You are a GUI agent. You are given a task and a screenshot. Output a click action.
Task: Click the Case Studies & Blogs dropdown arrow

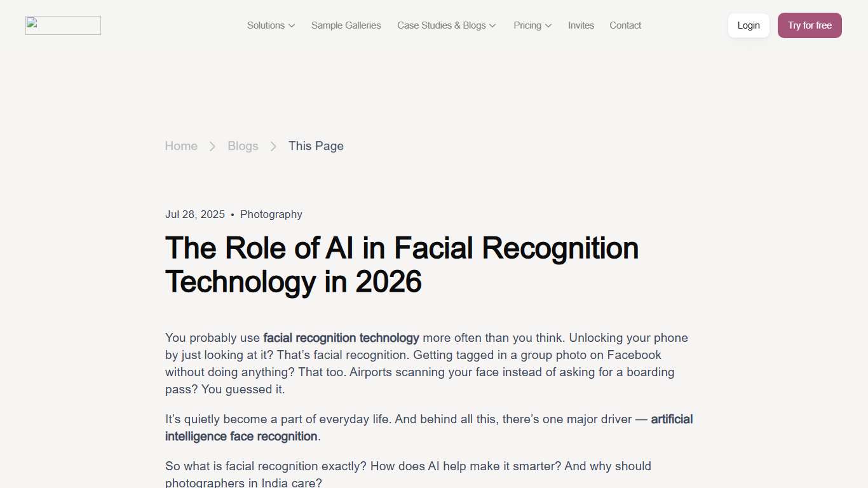[x=492, y=25]
